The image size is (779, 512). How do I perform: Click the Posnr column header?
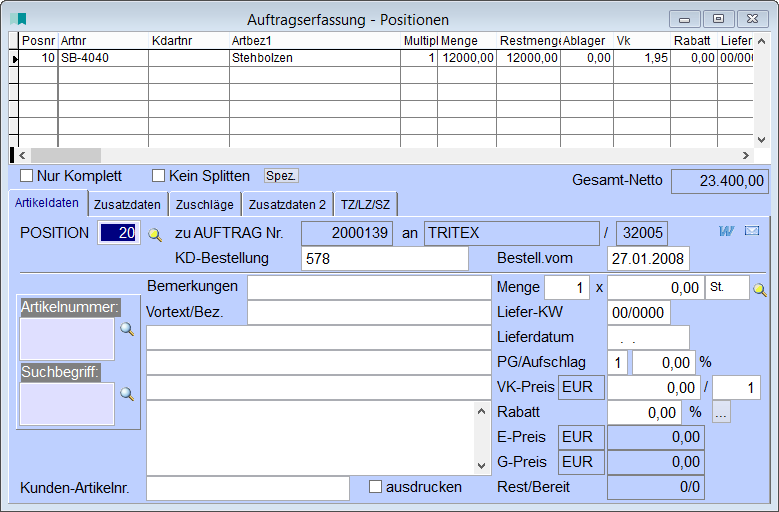[x=38, y=41]
